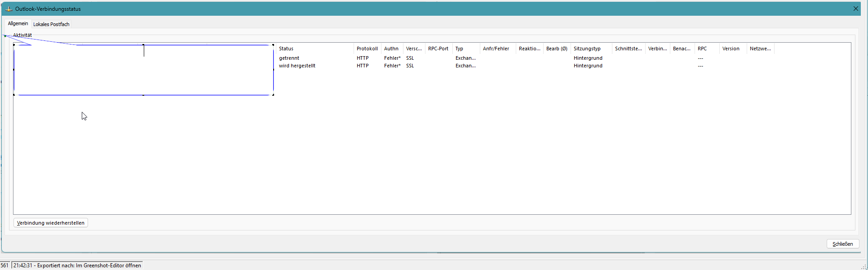This screenshot has width=868, height=270.
Task: Click Hintergrund in the getrennt row
Action: click(x=588, y=58)
